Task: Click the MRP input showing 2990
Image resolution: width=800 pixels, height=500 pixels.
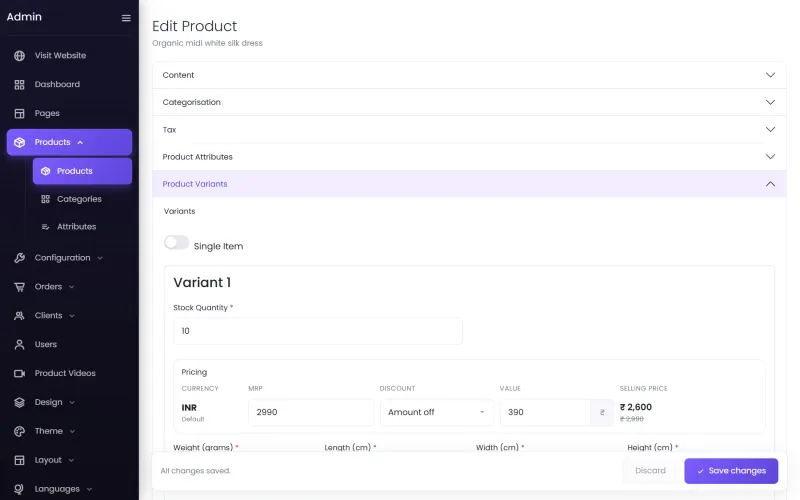Action: click(x=311, y=412)
